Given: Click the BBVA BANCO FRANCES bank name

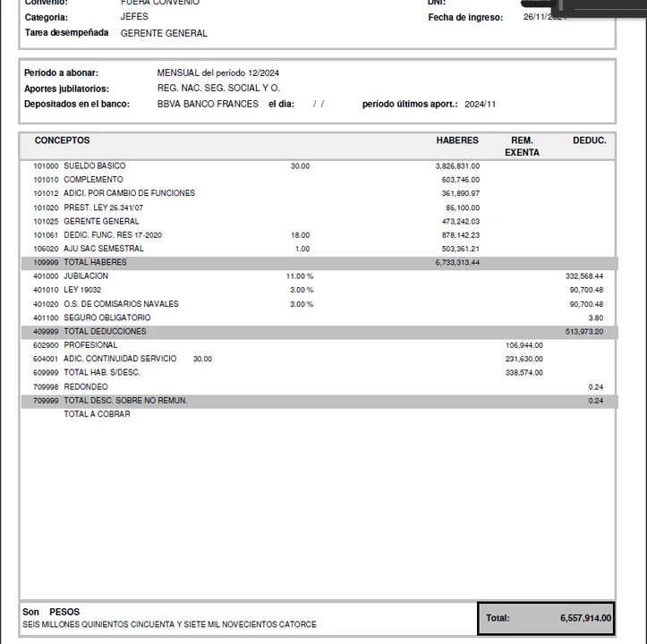Looking at the screenshot, I should pos(208,104).
